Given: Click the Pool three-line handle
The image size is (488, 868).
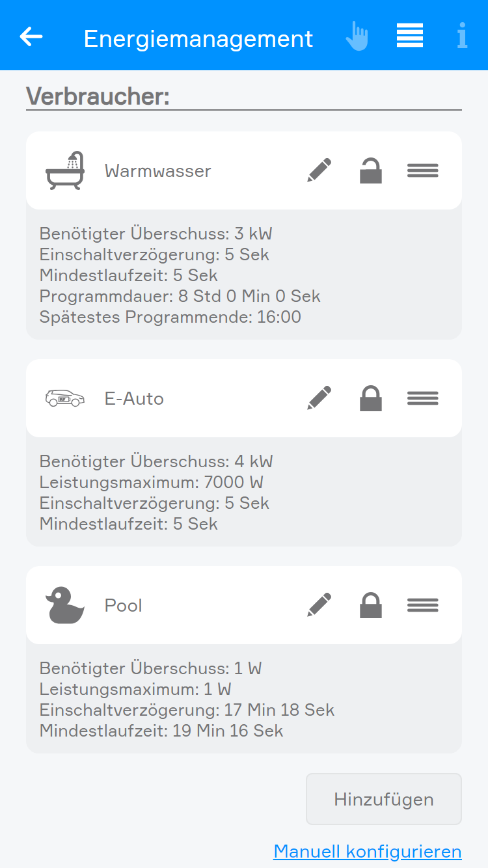Looking at the screenshot, I should [423, 605].
